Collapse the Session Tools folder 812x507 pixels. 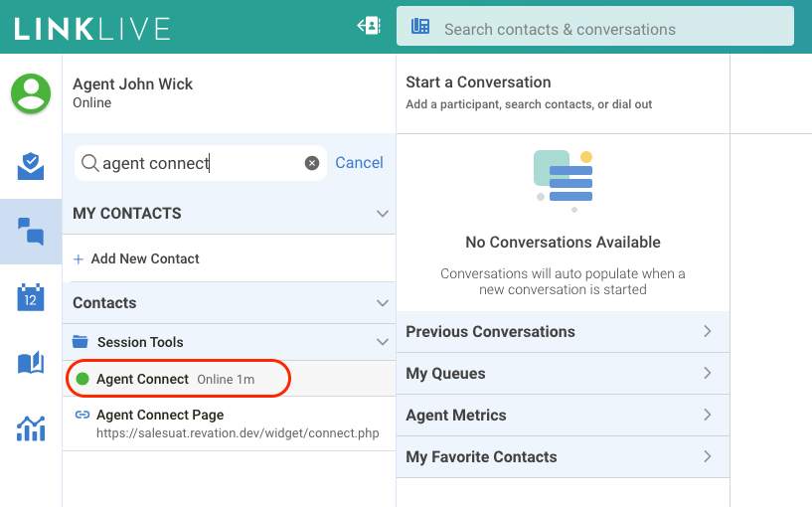pos(382,342)
